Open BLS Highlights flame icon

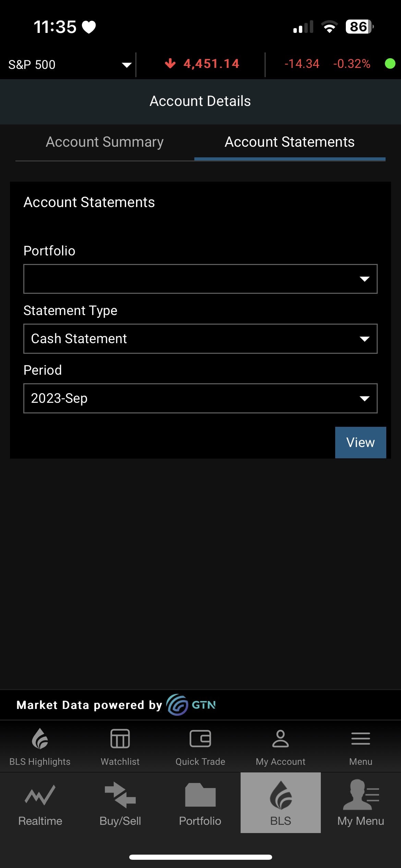point(40,739)
